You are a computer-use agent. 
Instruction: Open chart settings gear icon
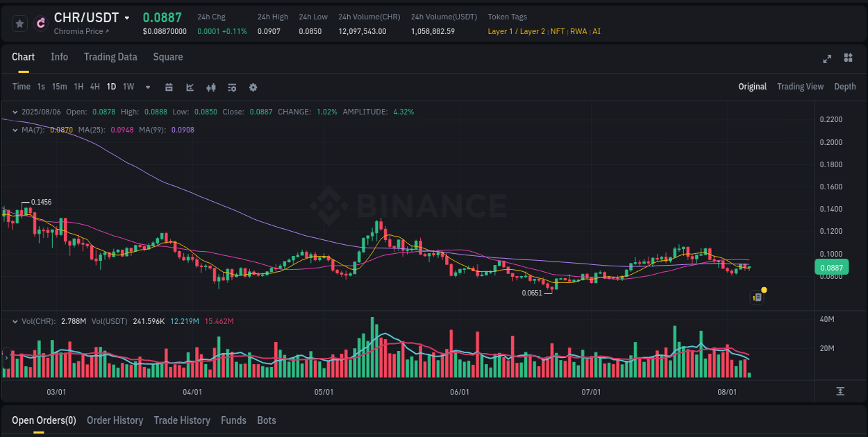[x=252, y=87]
